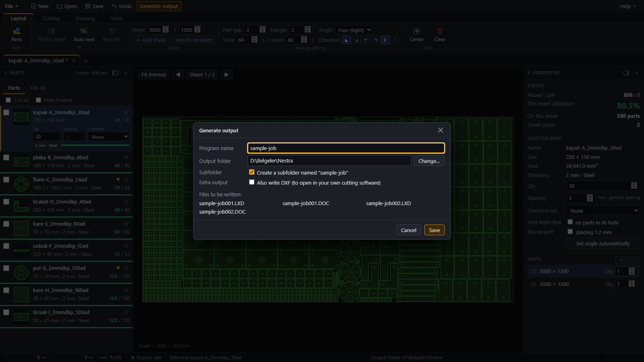The width and height of the screenshot is (644, 362).
Task: Click the Save button in dialog
Action: [434, 230]
